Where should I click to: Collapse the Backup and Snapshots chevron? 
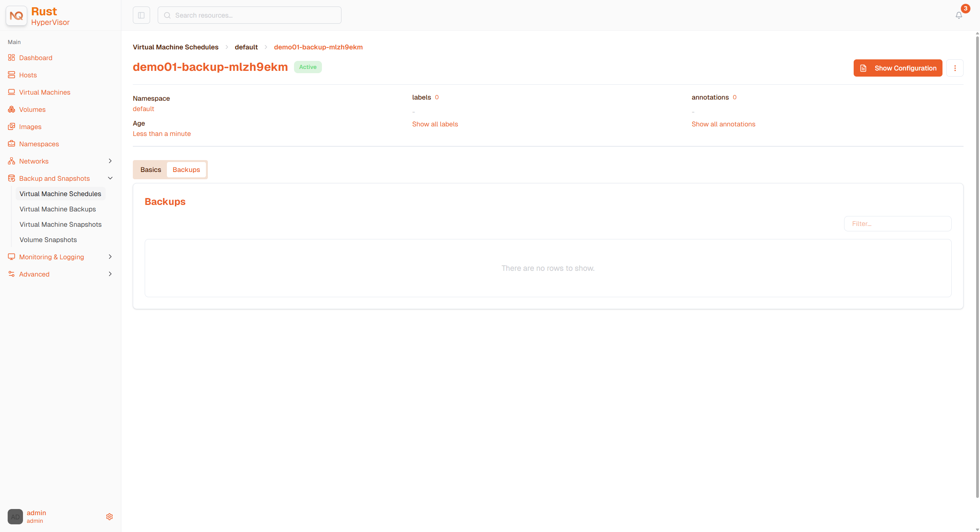[110, 178]
